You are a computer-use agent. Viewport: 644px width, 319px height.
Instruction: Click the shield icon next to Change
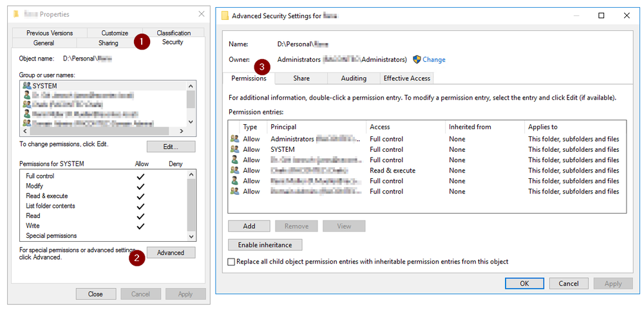coord(417,59)
